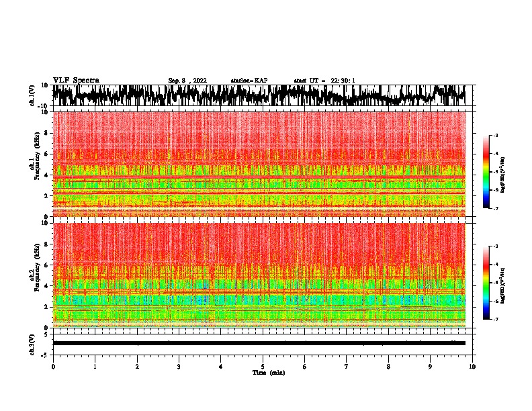This screenshot has width=532, height=411.
Task: Select the "start UT = 22:30: 1" text
Action: pyautogui.click(x=324, y=81)
